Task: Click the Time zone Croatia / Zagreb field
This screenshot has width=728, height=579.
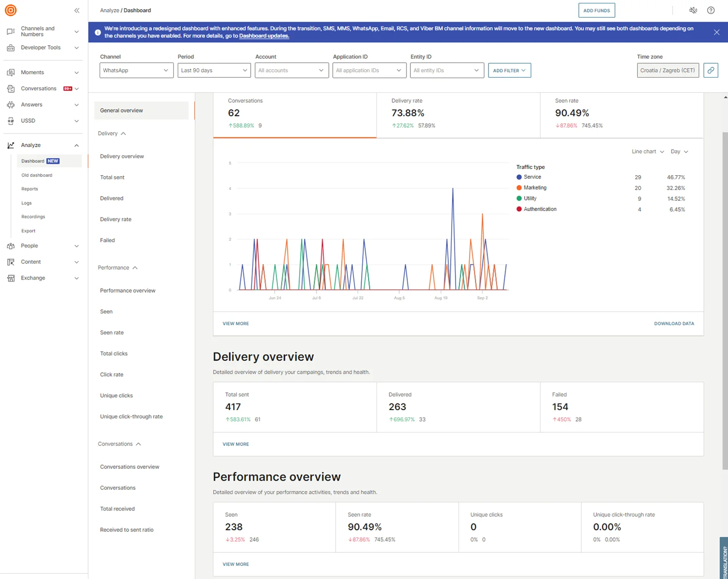Action: point(668,70)
